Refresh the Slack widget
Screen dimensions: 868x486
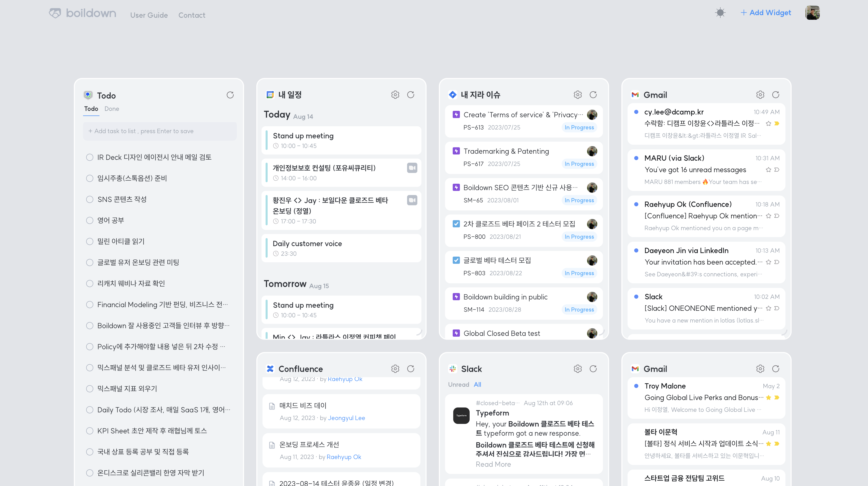click(x=593, y=369)
